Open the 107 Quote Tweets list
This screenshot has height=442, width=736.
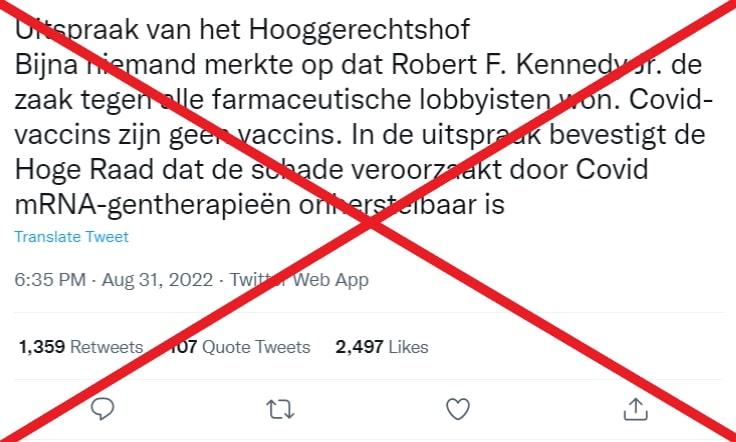click(x=239, y=347)
